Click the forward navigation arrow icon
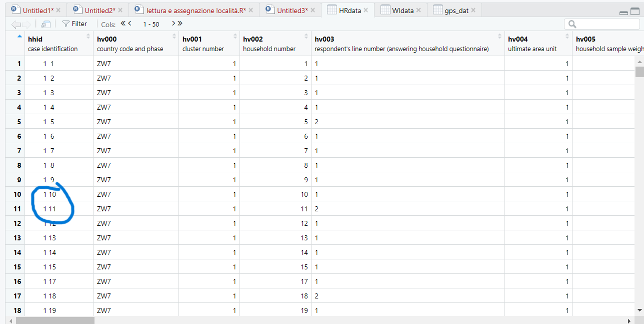 click(26, 24)
